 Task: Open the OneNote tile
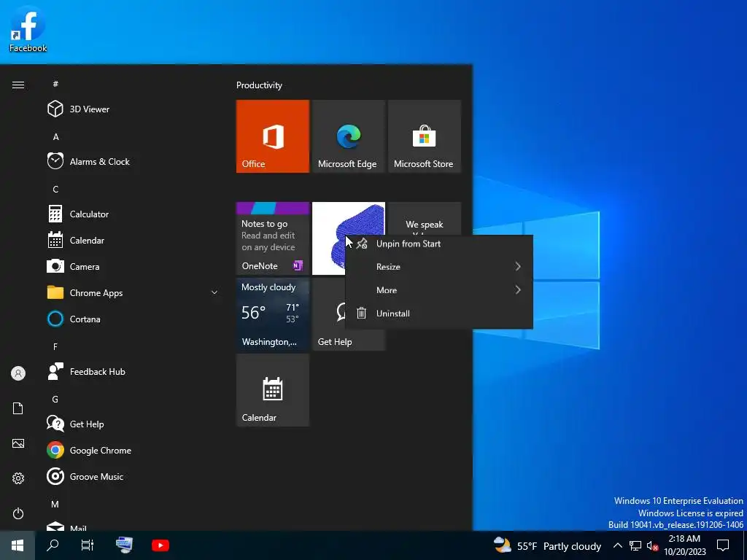coord(273,238)
